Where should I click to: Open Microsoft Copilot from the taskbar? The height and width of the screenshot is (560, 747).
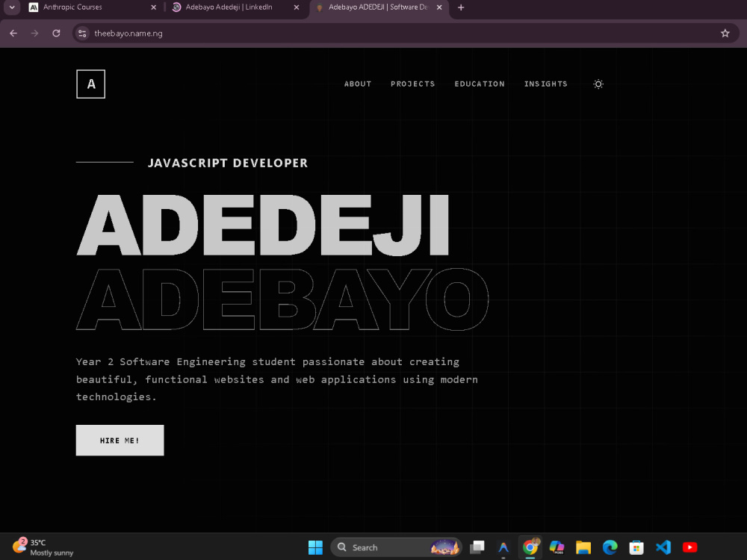tap(557, 547)
